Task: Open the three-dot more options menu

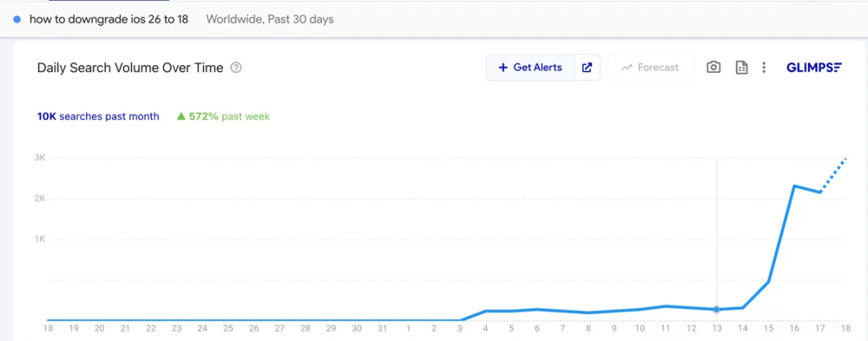Action: click(764, 67)
